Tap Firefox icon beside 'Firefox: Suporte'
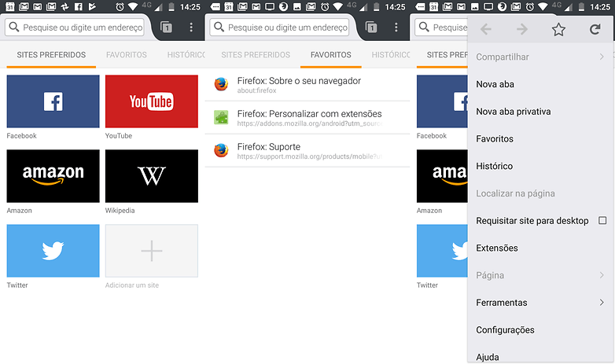The width and height of the screenshot is (615, 364). (221, 150)
